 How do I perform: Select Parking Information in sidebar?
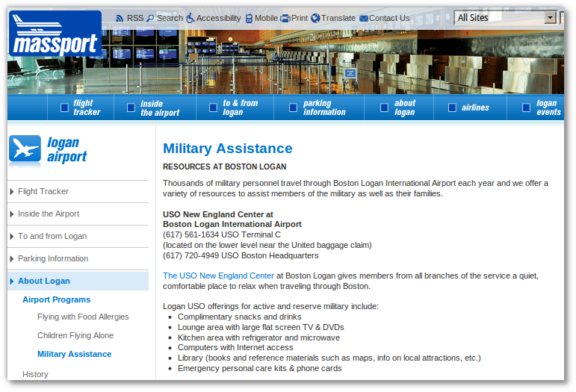tap(53, 259)
